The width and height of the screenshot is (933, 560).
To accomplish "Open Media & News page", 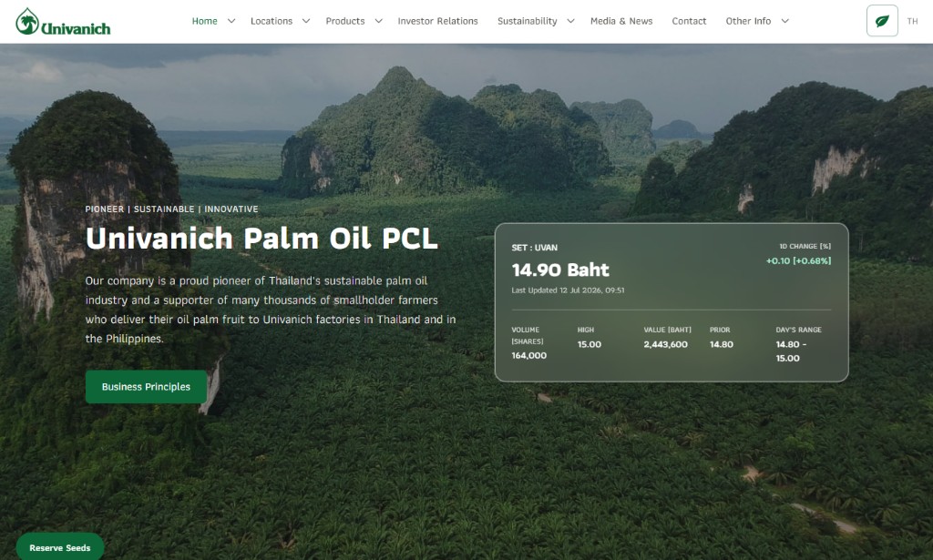I will click(x=621, y=22).
